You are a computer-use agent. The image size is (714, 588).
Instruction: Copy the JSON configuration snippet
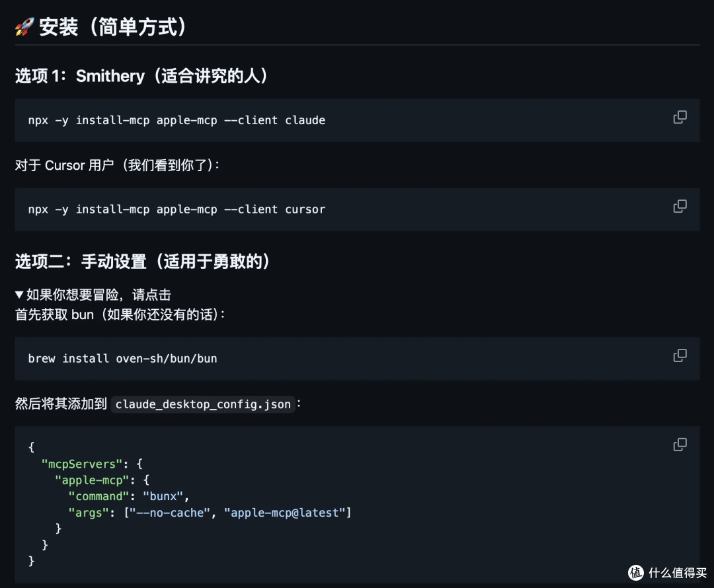(x=680, y=444)
